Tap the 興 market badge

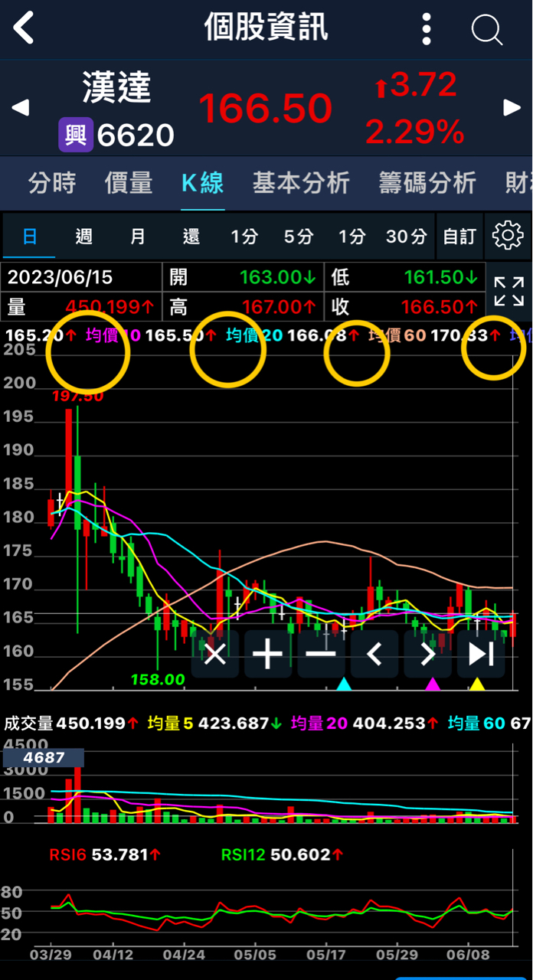[x=76, y=136]
